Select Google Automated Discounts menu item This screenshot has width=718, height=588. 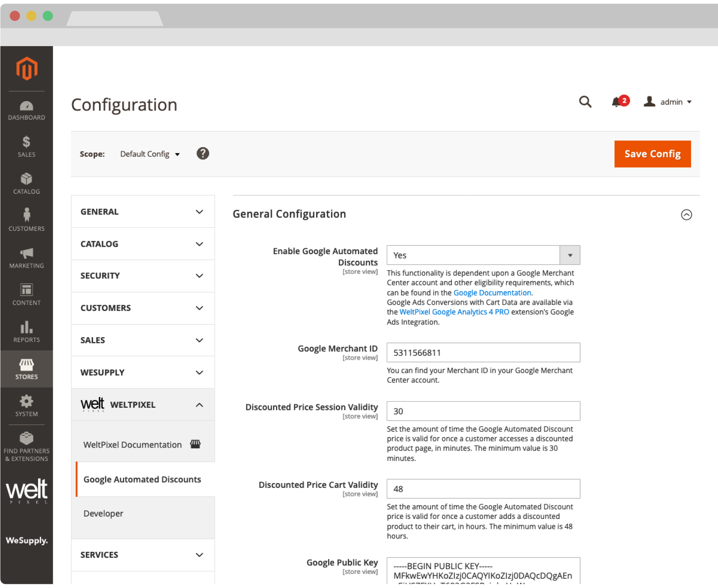[x=142, y=479]
